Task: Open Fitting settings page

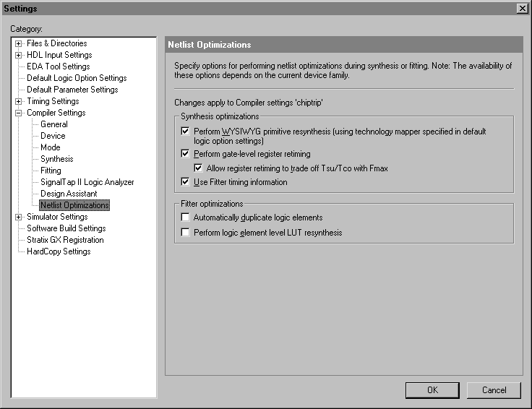Action: click(51, 171)
